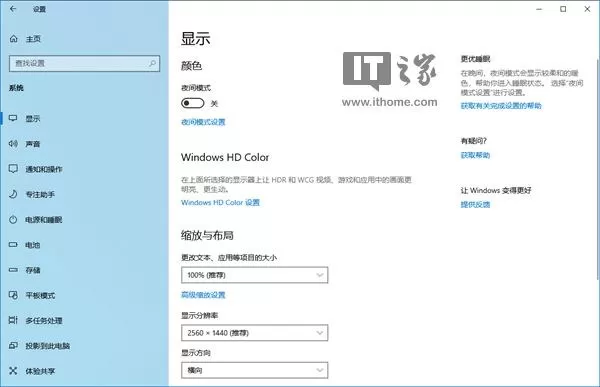Screen dimensions: 600x387
Task: Turn on the 夜间模式 toggle
Action: 192,103
